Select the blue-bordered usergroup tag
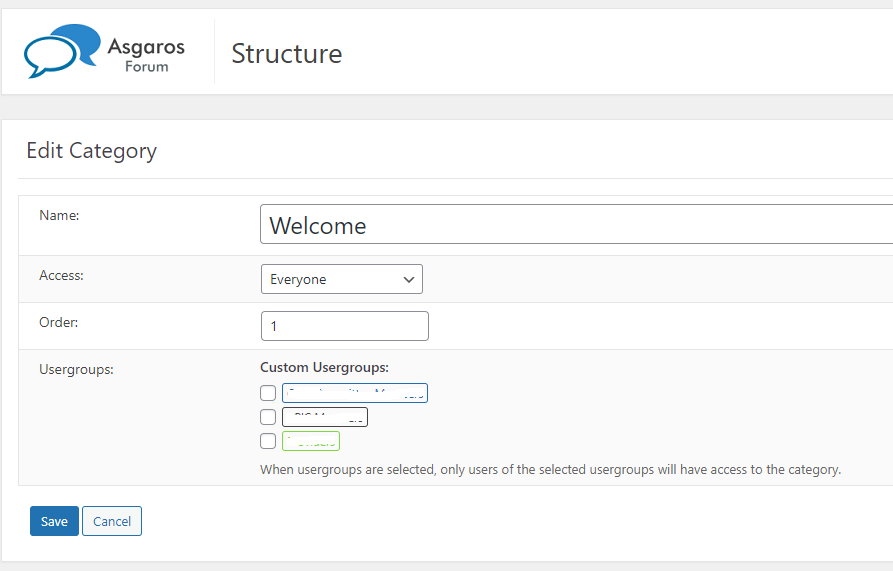 click(x=355, y=393)
